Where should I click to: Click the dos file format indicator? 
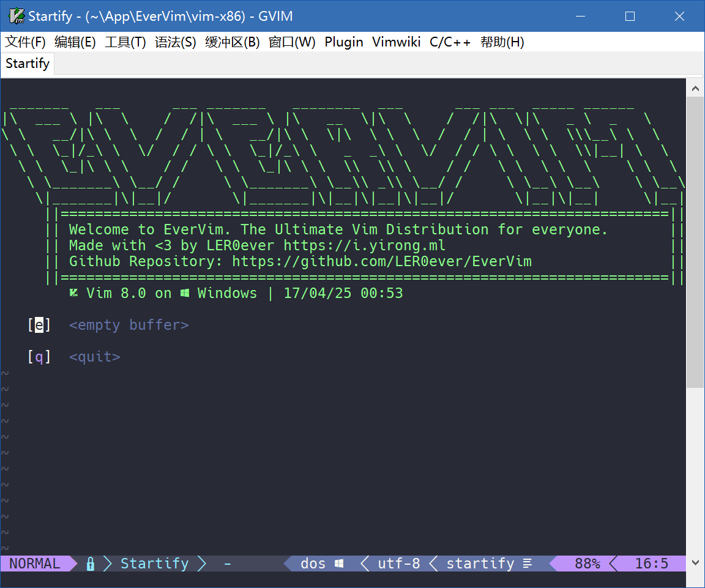tap(313, 564)
